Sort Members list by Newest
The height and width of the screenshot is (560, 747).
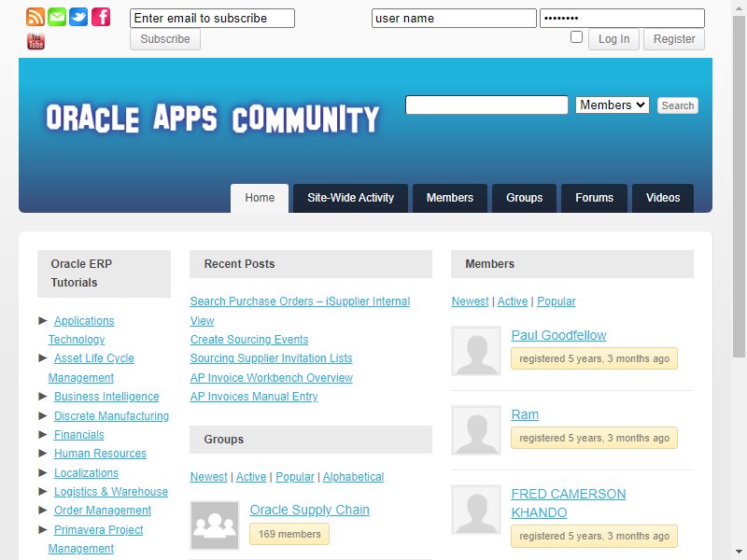tap(471, 301)
